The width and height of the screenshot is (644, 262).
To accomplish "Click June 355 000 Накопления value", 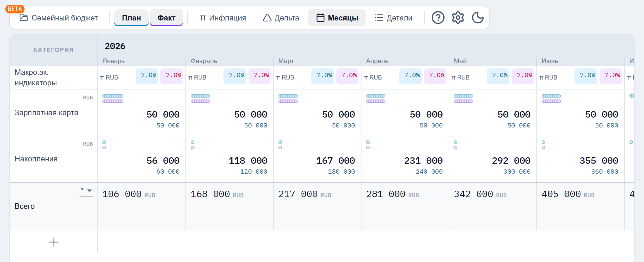I will pyautogui.click(x=599, y=161).
